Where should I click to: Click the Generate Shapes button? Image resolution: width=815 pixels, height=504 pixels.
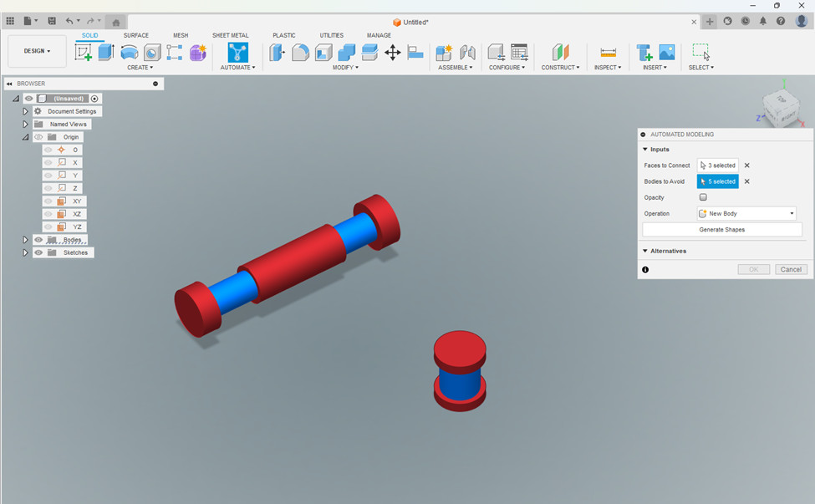tap(722, 230)
